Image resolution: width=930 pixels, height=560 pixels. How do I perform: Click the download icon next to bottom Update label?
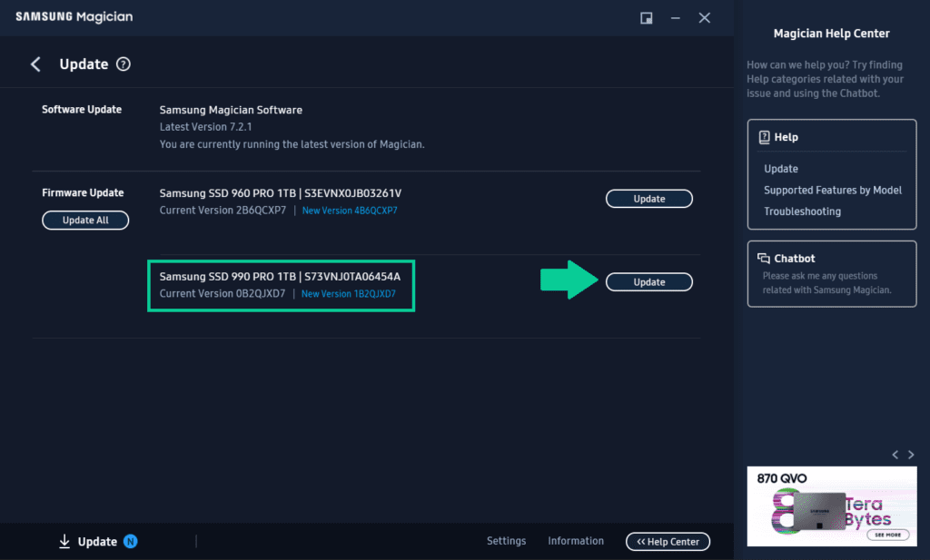tap(64, 541)
